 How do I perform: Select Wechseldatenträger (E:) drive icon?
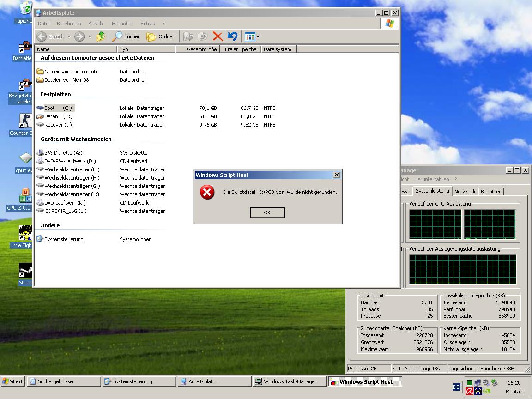[40, 169]
